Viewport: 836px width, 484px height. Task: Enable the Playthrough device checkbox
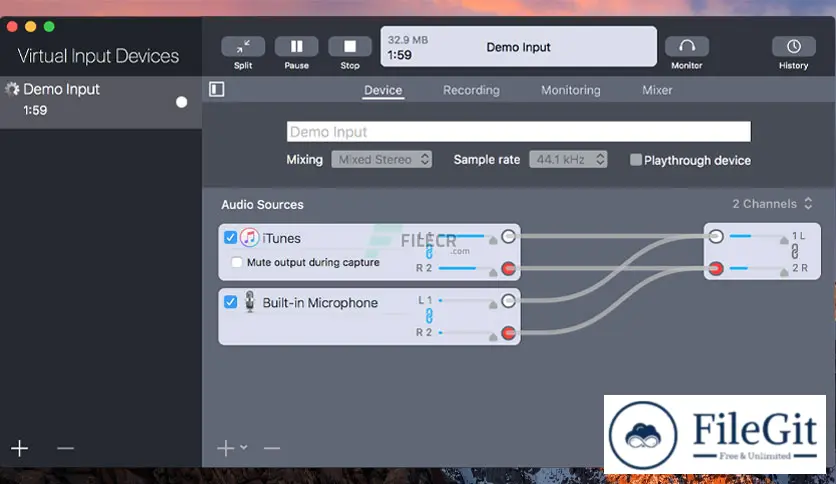636,160
